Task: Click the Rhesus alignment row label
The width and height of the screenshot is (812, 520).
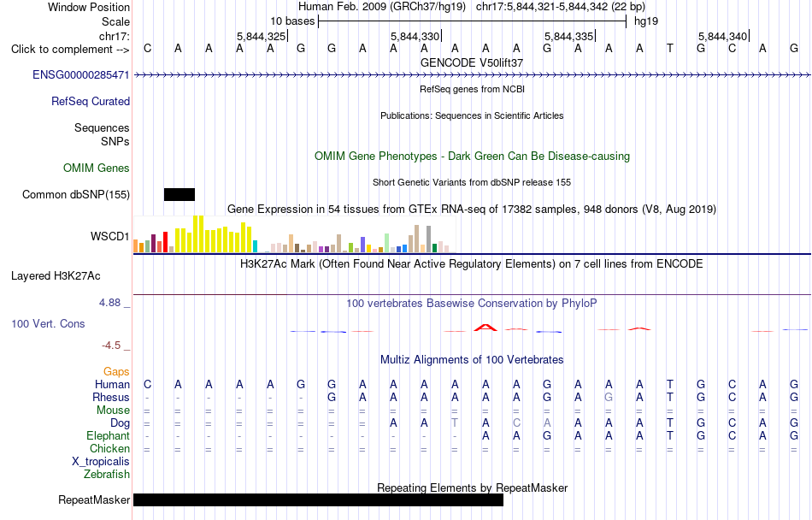Action: (x=111, y=397)
